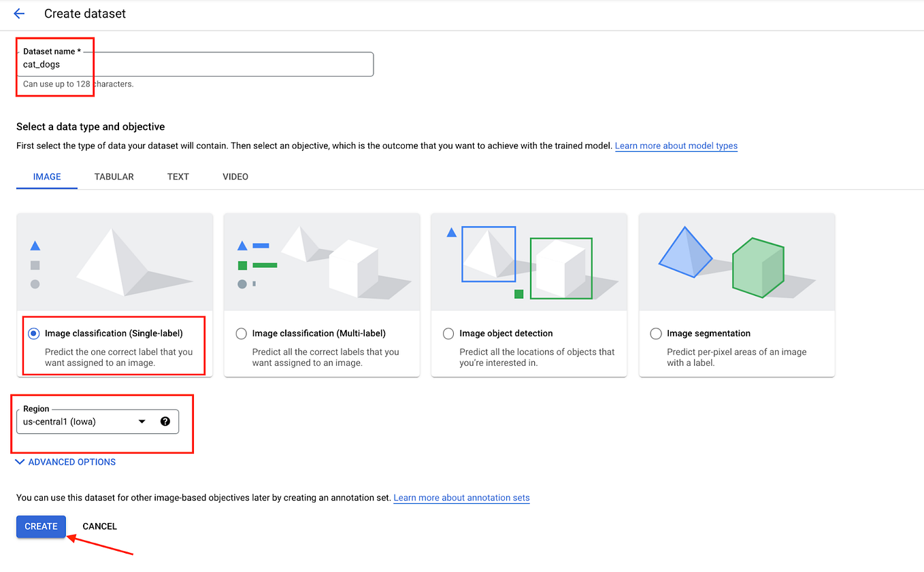Open the Learn more about annotation sets link
The image size is (924, 572).
[461, 497]
